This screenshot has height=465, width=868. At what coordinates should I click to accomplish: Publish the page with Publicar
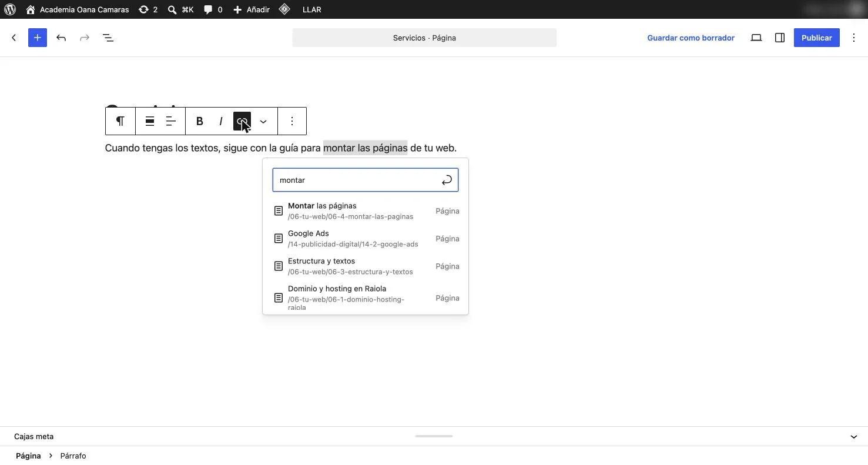(816, 38)
